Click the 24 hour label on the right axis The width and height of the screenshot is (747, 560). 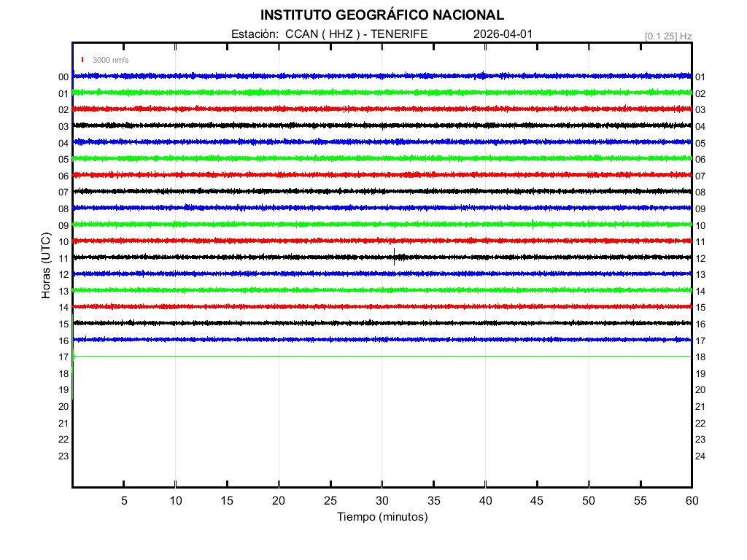click(700, 456)
